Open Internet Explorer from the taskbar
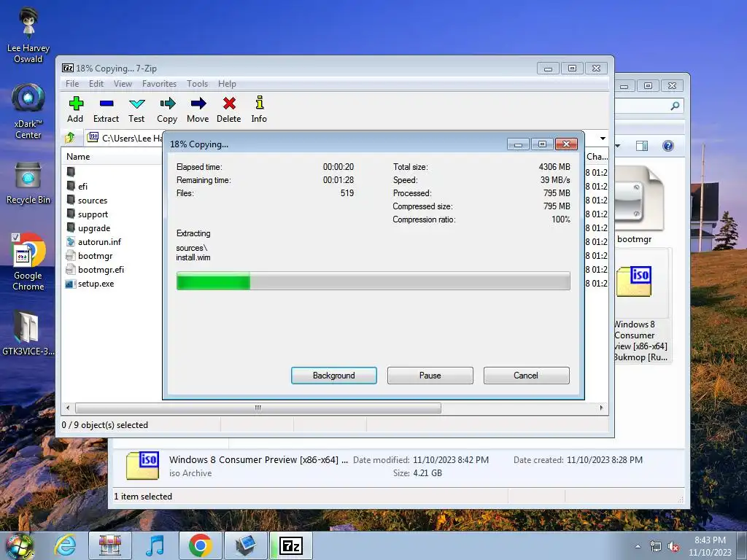 click(65, 545)
